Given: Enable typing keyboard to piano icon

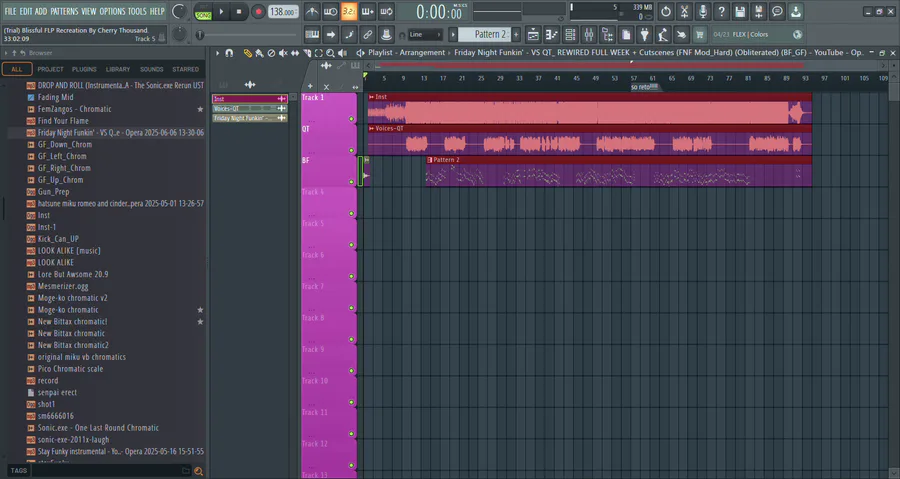Looking at the screenshot, I should [312, 34].
